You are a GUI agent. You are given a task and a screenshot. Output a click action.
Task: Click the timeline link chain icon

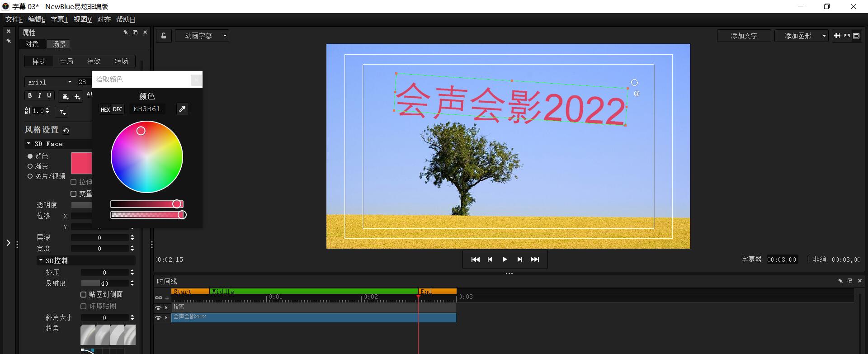point(159,297)
